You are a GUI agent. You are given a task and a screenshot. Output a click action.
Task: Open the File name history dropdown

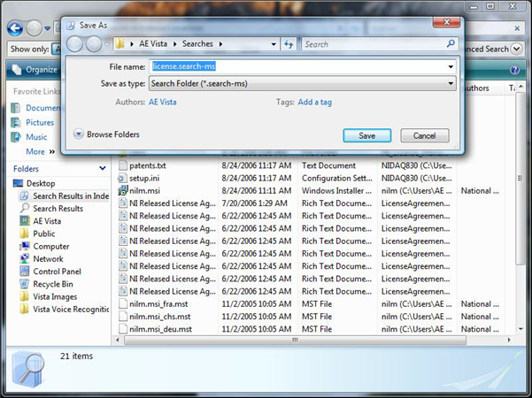pyautogui.click(x=451, y=66)
